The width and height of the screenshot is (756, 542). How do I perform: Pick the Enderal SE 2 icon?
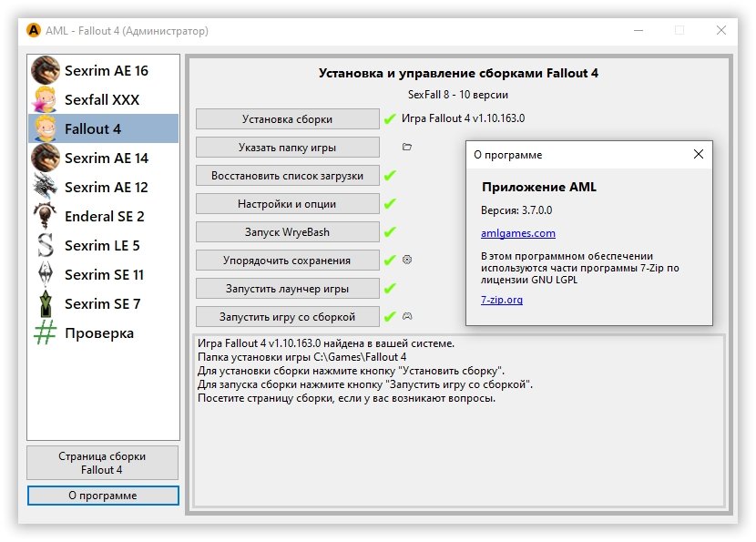tap(46, 216)
